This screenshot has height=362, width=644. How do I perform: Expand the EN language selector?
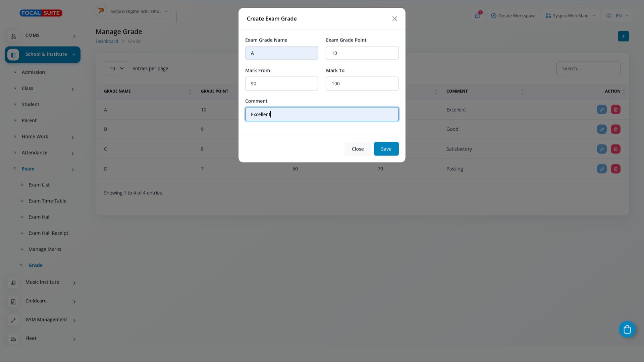pyautogui.click(x=618, y=16)
